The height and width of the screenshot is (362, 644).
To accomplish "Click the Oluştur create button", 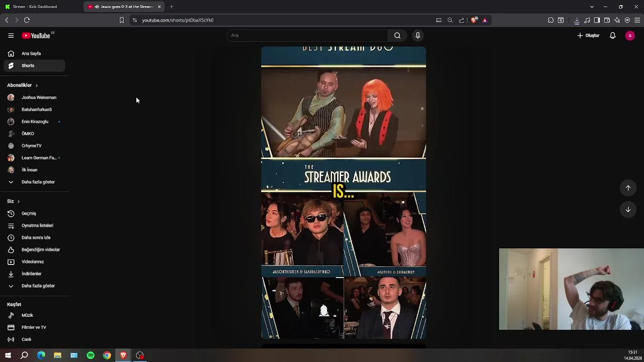I will [588, 35].
